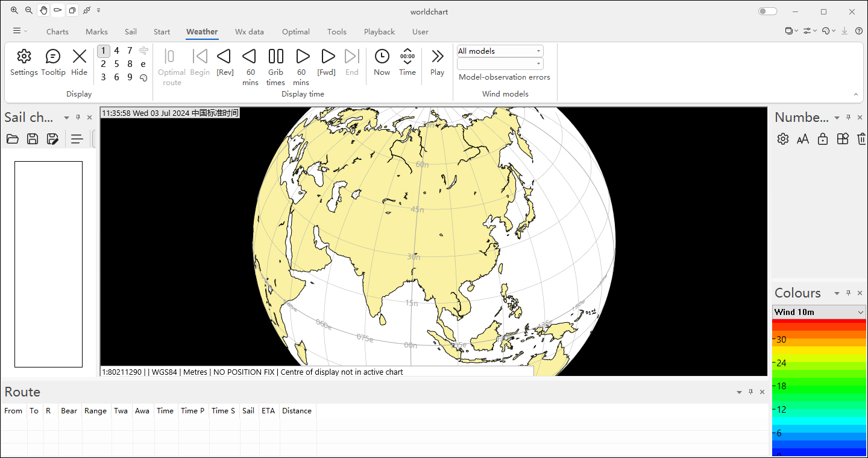This screenshot has width=868, height=458.
Task: Click the Grib times pause icon
Action: [275, 57]
